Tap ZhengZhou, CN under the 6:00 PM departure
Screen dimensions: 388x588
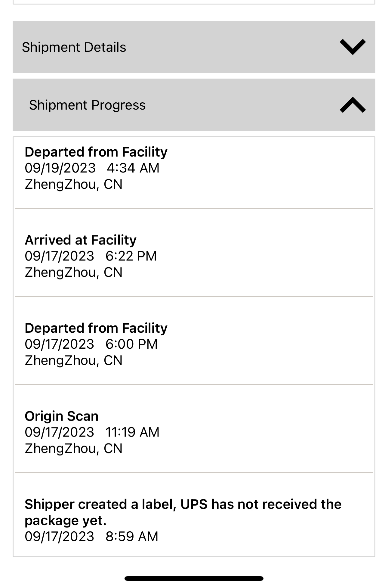tap(74, 360)
